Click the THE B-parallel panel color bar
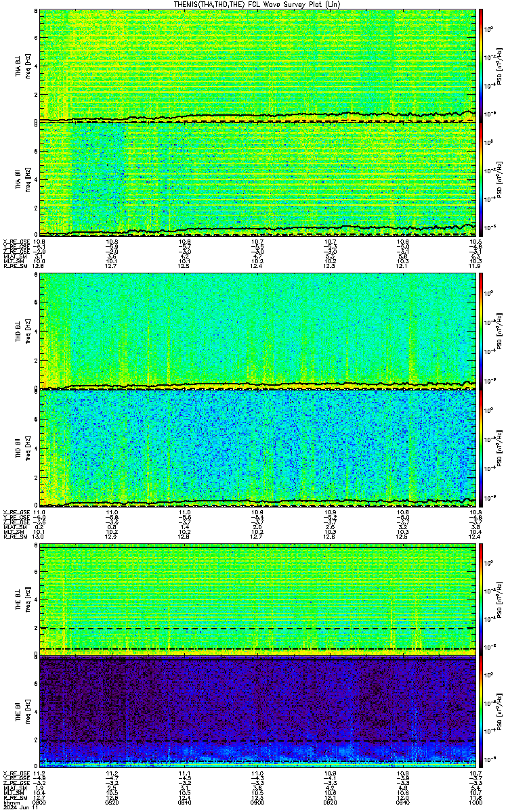 click(x=480, y=711)
